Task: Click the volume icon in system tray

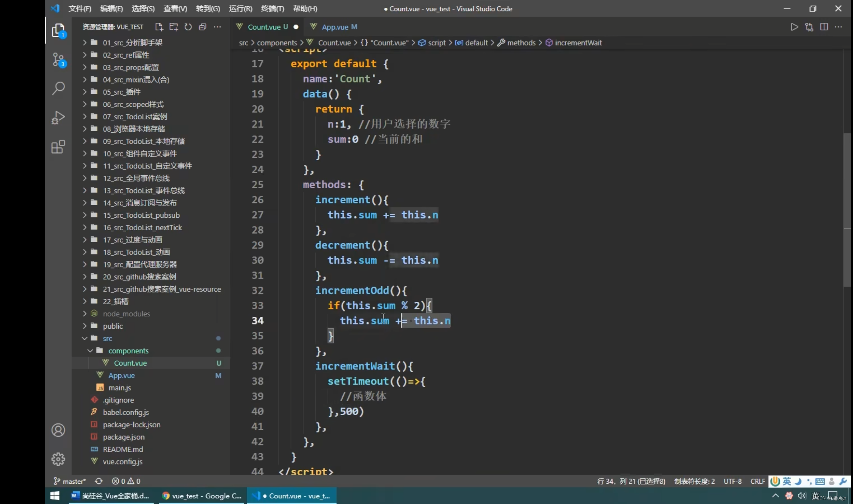Action: (801, 496)
